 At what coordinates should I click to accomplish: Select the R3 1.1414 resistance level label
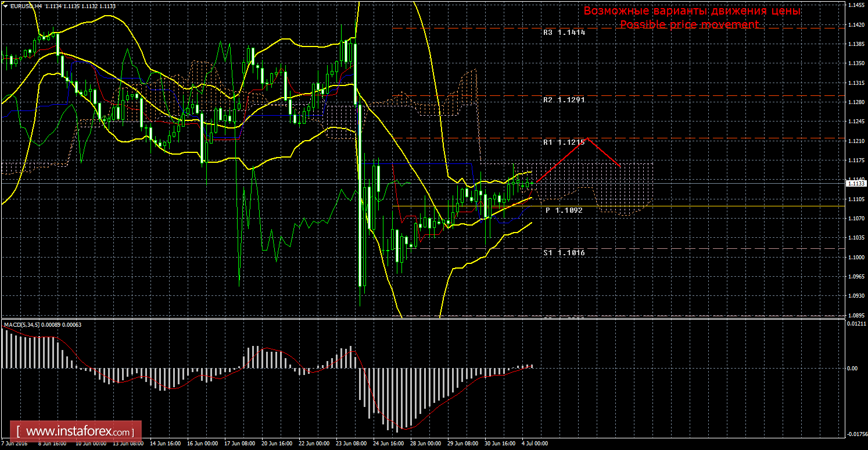[x=564, y=33]
